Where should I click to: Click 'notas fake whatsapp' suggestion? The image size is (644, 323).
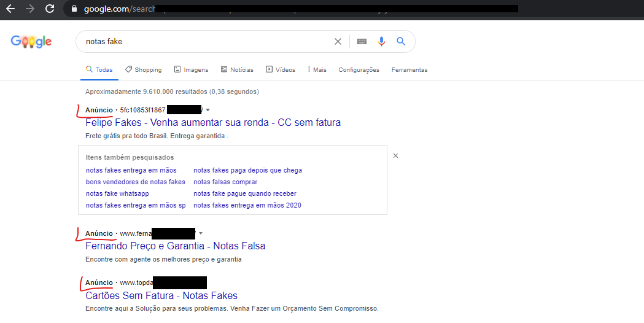[117, 193]
